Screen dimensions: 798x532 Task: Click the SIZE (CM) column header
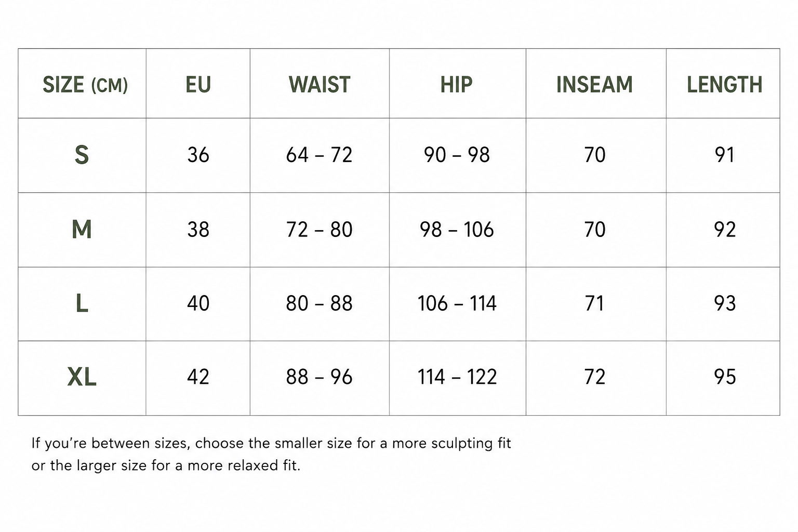(85, 85)
